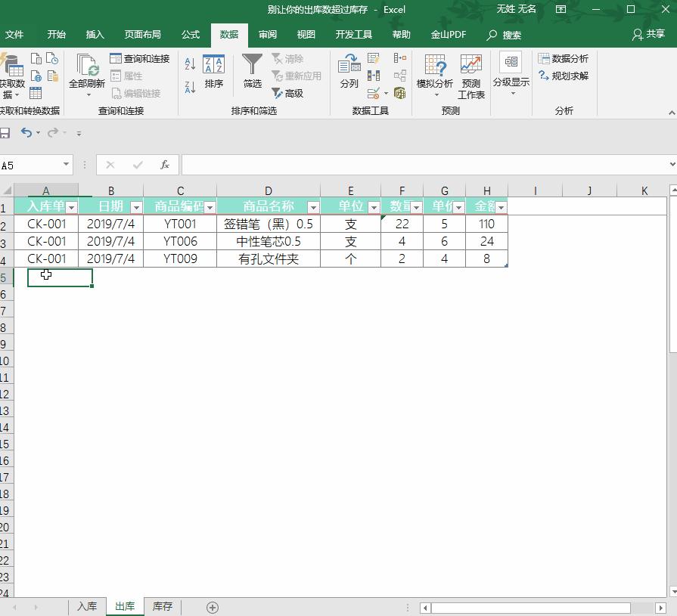Click the Undo arrow icon
The image size is (677, 616).
click(27, 132)
